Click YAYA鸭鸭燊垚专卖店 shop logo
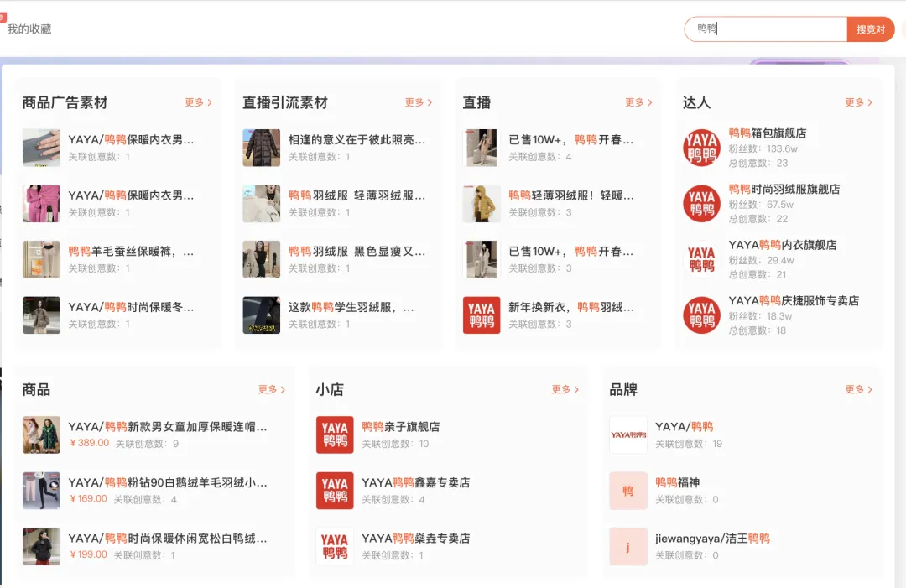906x588 pixels. [335, 546]
